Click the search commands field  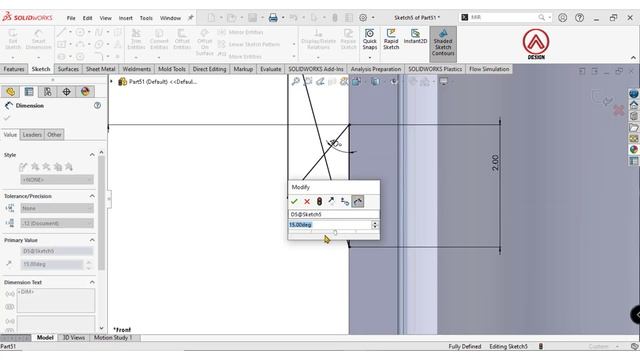pyautogui.click(x=503, y=18)
